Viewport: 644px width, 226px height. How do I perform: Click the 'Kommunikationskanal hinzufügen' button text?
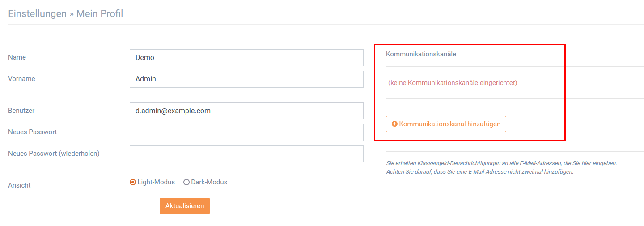pyautogui.click(x=450, y=124)
